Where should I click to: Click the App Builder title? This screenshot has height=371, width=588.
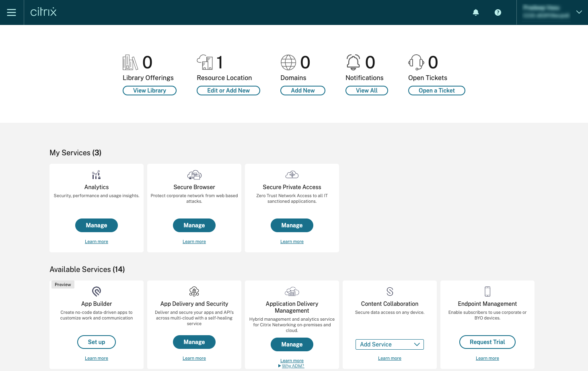tap(97, 304)
